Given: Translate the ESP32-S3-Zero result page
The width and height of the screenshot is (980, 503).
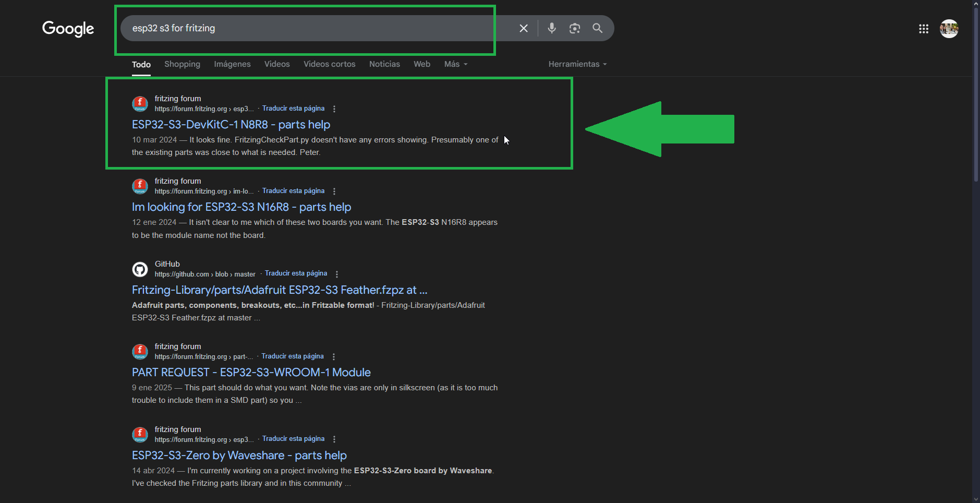Looking at the screenshot, I should [x=293, y=439].
